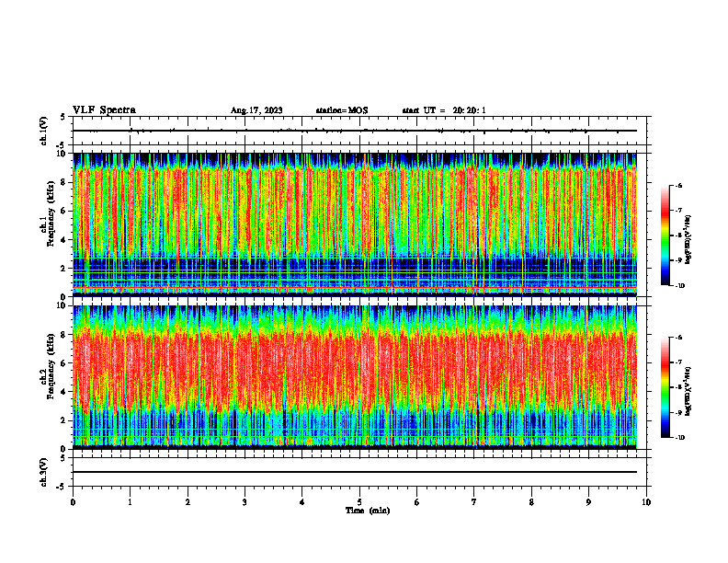Click the "-10" tick on ch.1 colorbar

click(680, 286)
